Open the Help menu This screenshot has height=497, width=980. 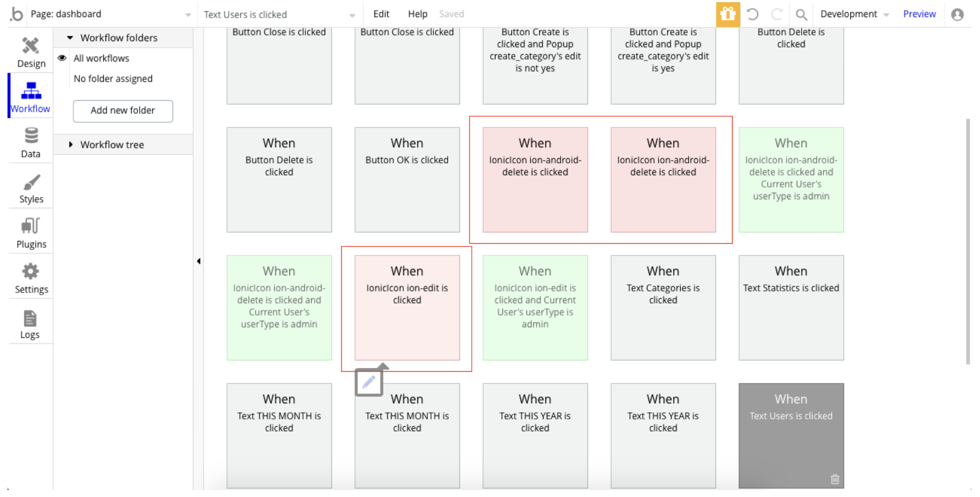point(417,14)
